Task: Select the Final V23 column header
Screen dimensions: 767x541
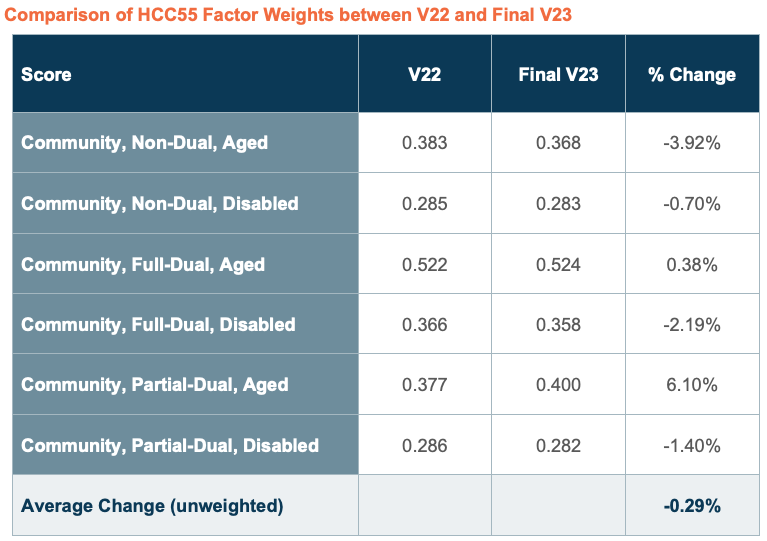Action: (x=558, y=75)
